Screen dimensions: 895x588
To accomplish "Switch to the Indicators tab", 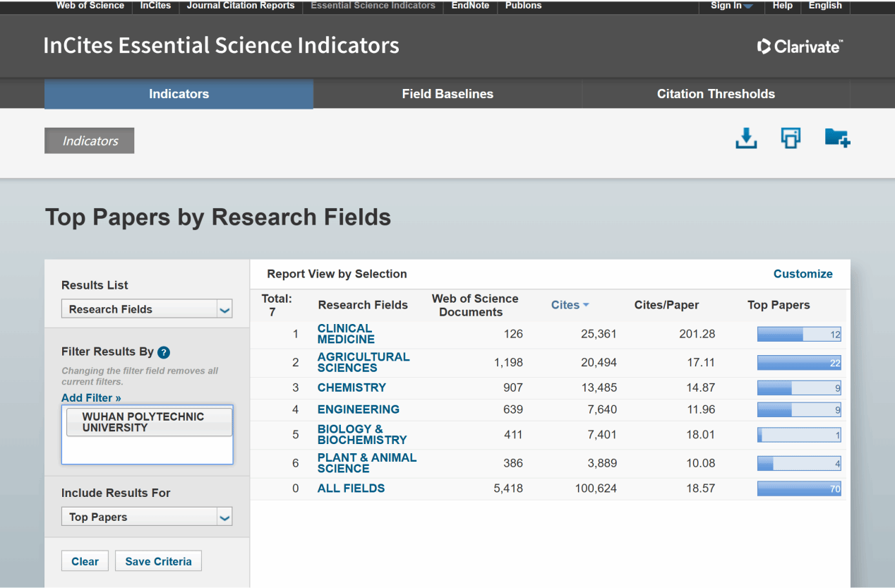I will coord(179,94).
